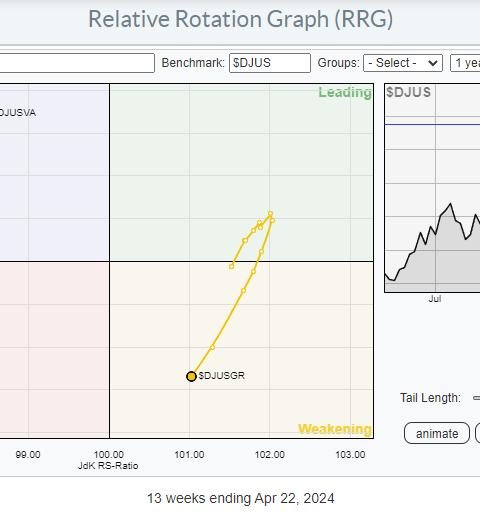Click the Tail Length slider handle

point(477,397)
